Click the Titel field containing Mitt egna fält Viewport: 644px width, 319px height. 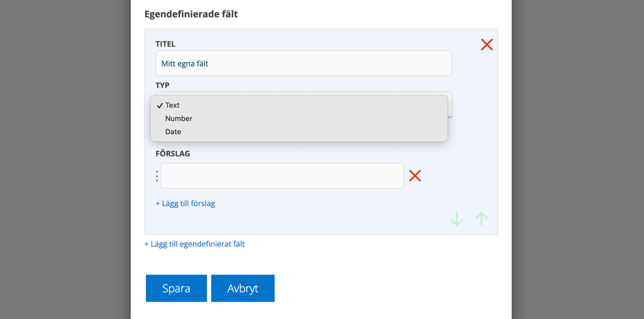click(304, 63)
